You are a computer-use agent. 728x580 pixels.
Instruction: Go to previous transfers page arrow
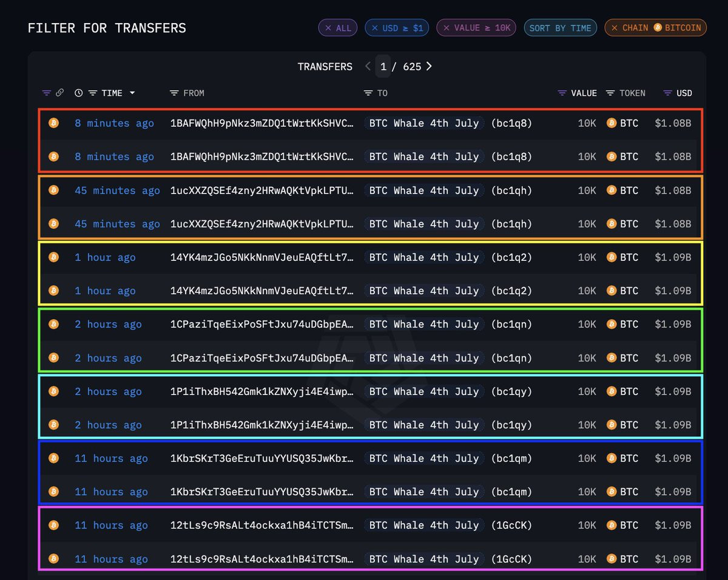pos(368,66)
